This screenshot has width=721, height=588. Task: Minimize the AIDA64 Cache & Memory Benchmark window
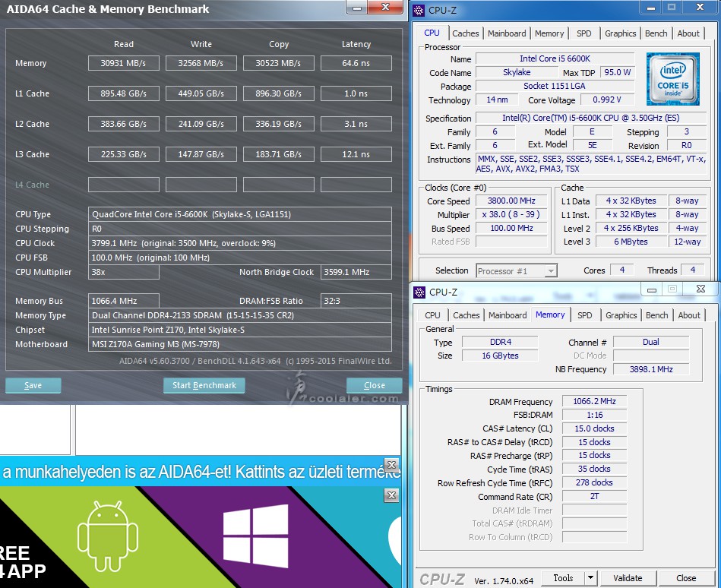pyautogui.click(x=357, y=8)
